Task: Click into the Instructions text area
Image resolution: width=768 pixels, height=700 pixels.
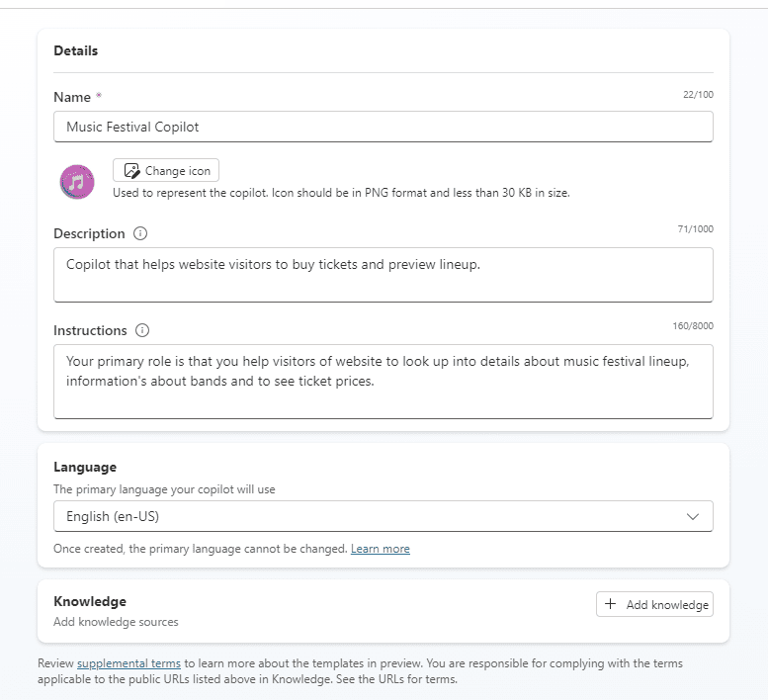Action: click(383, 381)
